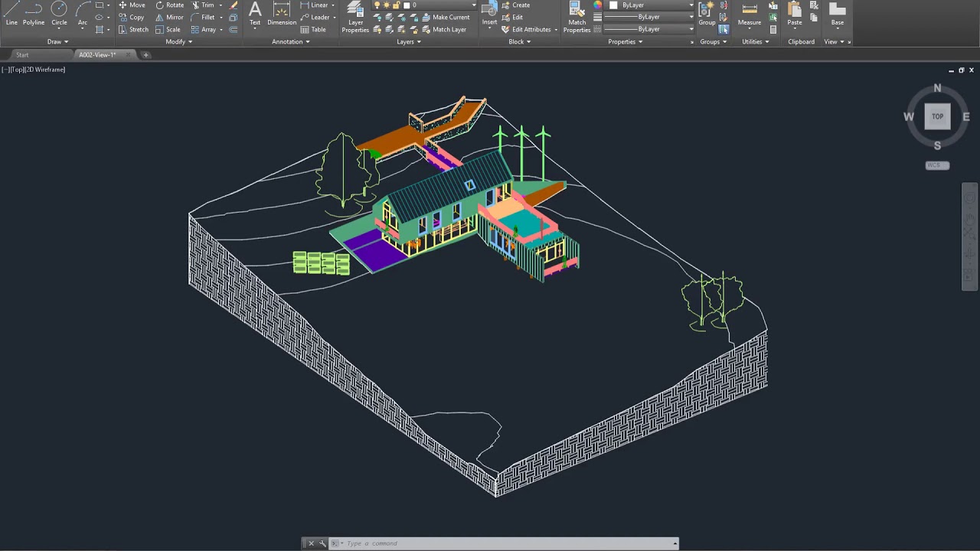Close the A002-View-1 tab
The height and width of the screenshot is (551, 980).
click(x=129, y=55)
